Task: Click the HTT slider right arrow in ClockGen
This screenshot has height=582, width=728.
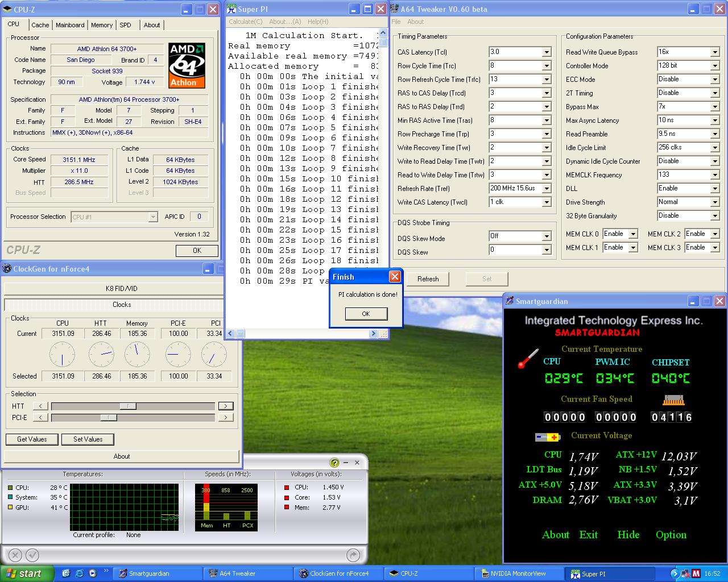Action: pyautogui.click(x=226, y=406)
